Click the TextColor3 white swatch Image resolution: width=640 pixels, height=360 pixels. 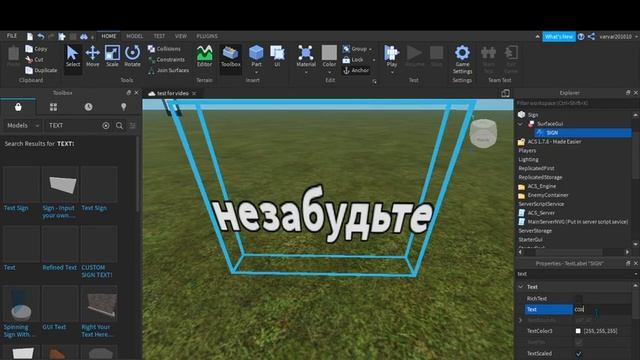tap(578, 331)
